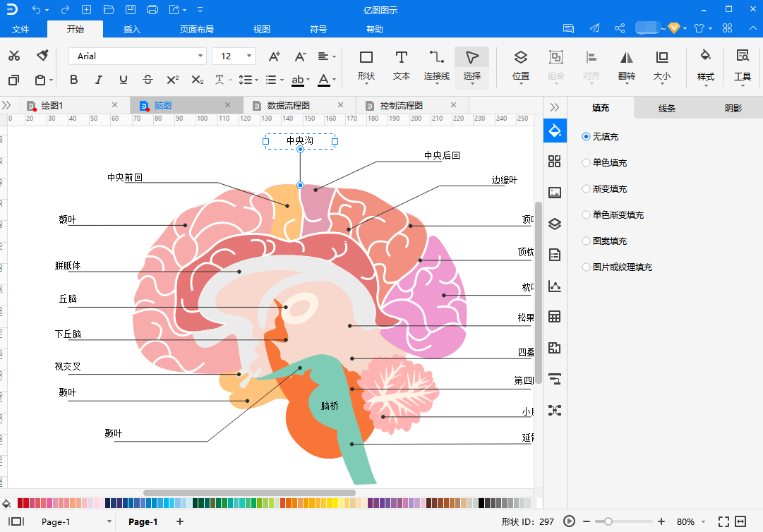The height and width of the screenshot is (532, 763).
Task: Adjust the zoom slider handle
Action: click(608, 522)
